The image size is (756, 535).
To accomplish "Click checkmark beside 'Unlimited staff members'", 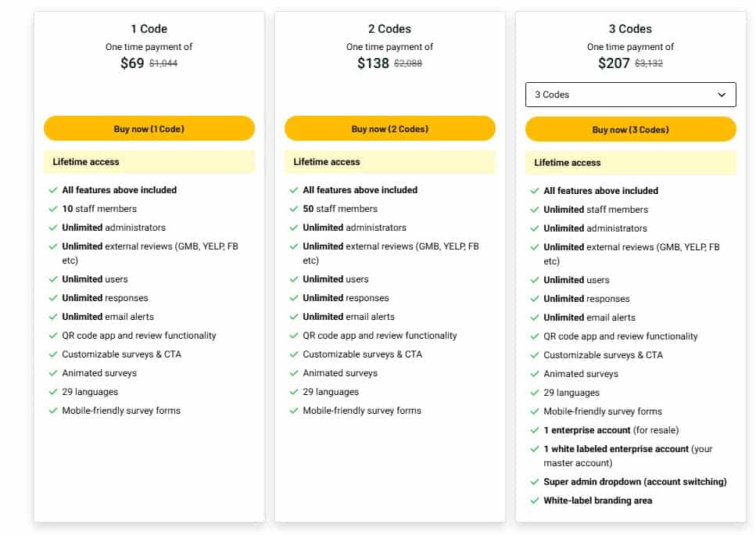I will 534,210.
